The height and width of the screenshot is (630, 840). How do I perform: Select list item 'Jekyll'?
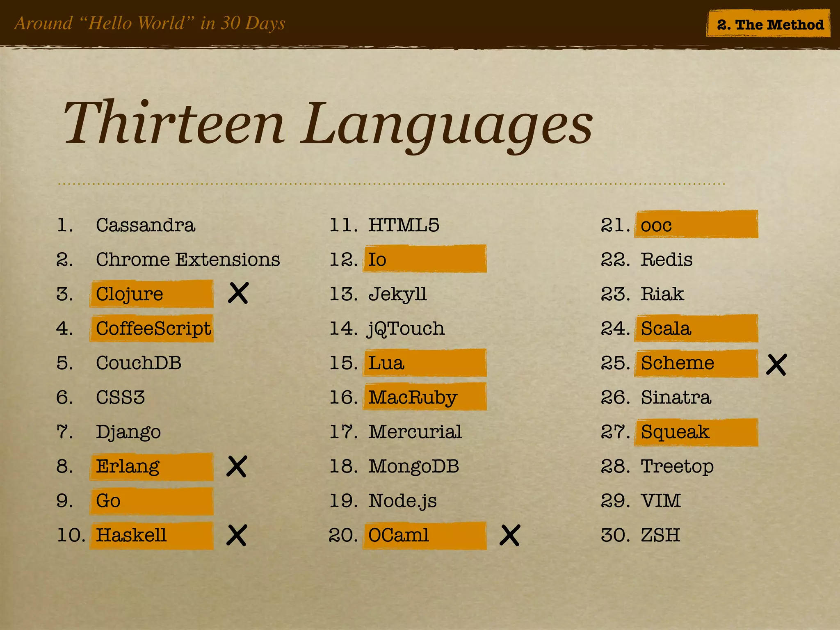397,294
